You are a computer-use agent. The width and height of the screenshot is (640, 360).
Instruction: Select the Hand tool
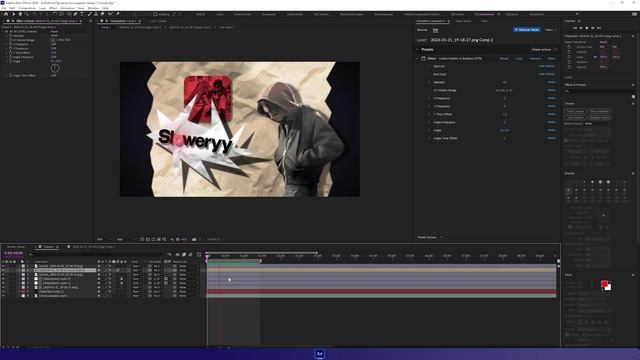coord(20,14)
